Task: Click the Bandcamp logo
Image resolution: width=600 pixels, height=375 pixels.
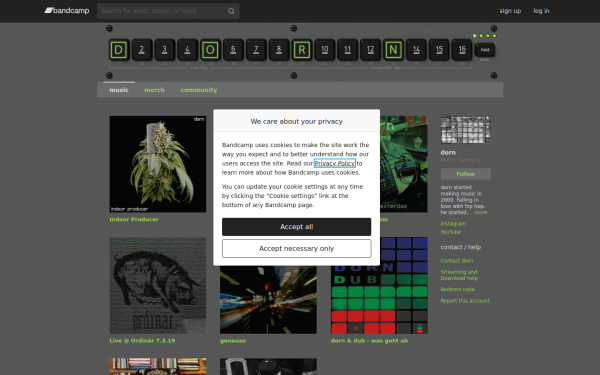Action: point(67,11)
